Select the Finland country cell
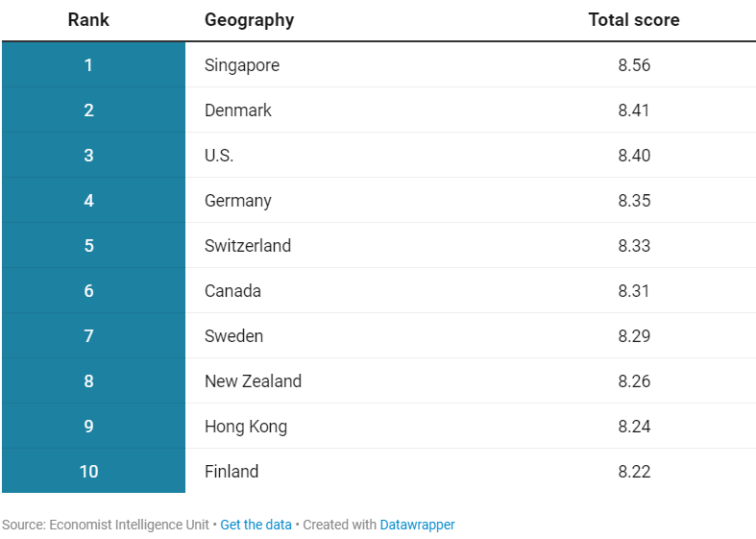This screenshot has height=539, width=756. [232, 472]
